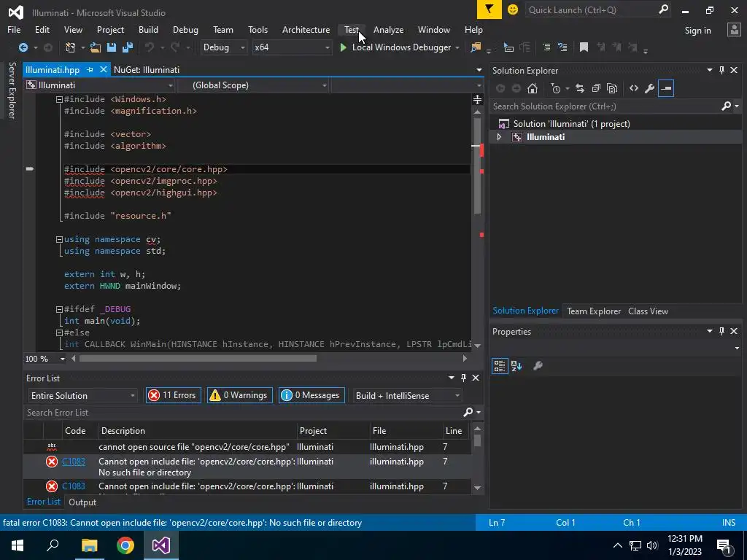Start Local Windows Debugger green play icon
The height and width of the screenshot is (560, 747).
(343, 47)
